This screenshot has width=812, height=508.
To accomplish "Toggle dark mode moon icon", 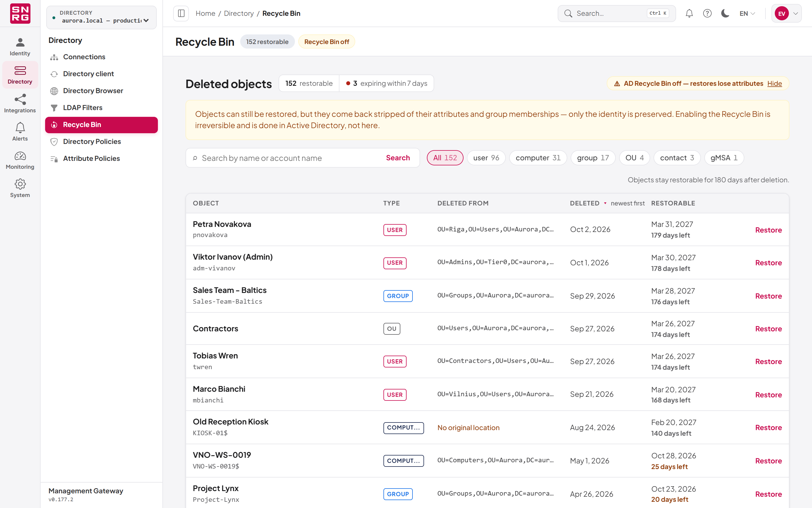I will (x=725, y=14).
